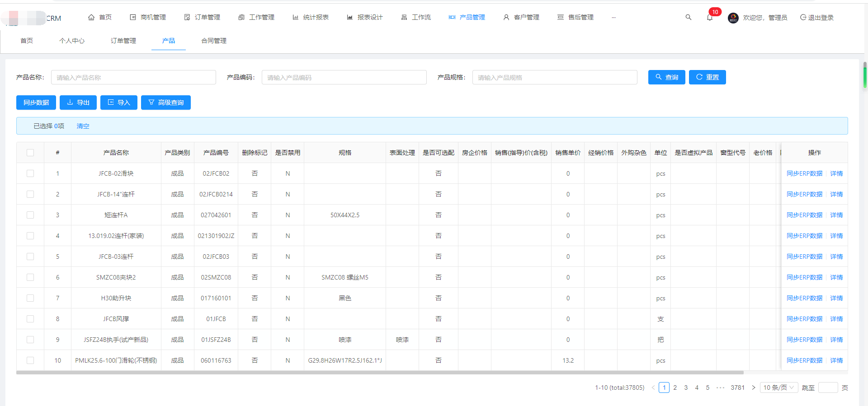This screenshot has height=406, width=868.
Task: Open 详情 for SMZC08夹块2 row
Action: point(836,277)
